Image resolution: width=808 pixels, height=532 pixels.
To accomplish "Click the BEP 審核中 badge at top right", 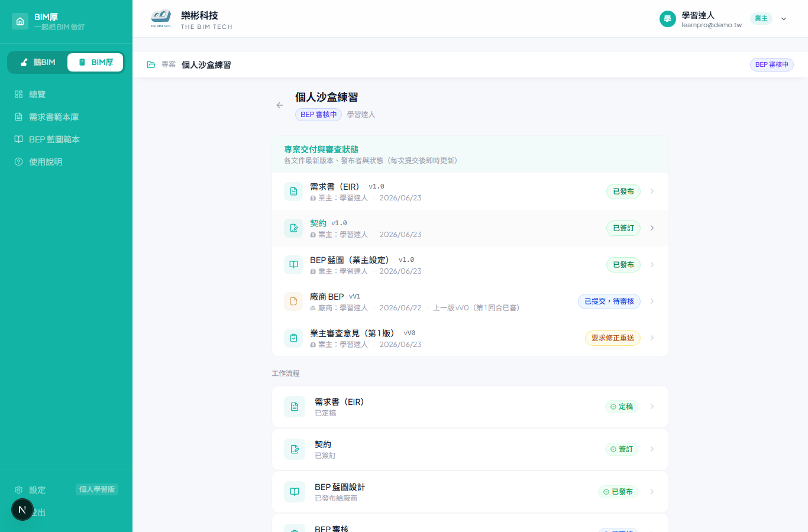I will [772, 64].
